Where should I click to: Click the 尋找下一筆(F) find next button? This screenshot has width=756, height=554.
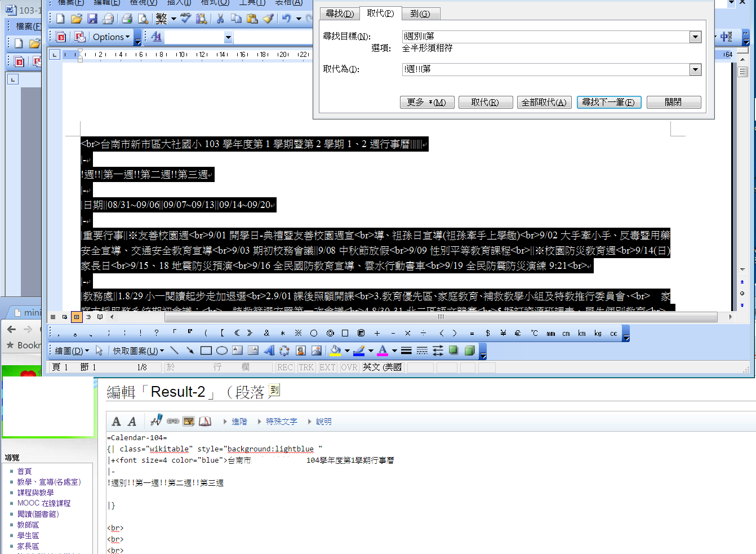[x=609, y=102]
